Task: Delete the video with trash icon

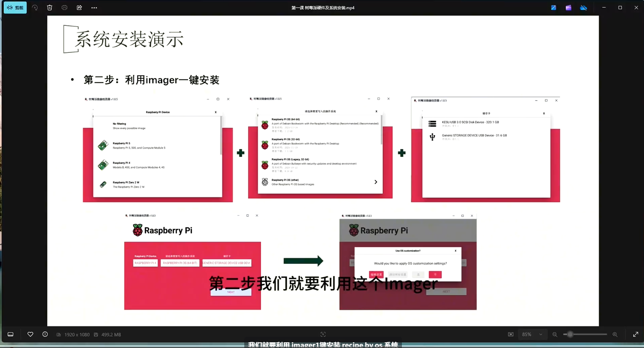Action: click(49, 8)
